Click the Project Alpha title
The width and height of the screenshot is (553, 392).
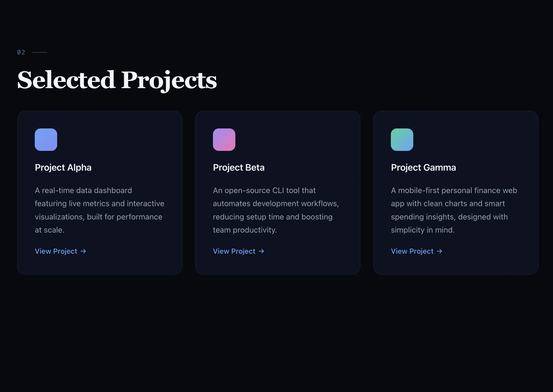pyautogui.click(x=63, y=168)
